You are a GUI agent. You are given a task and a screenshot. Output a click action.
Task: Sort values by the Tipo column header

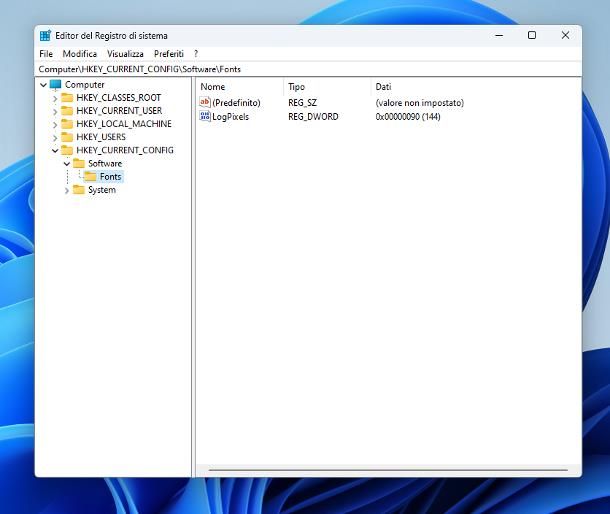(328, 87)
